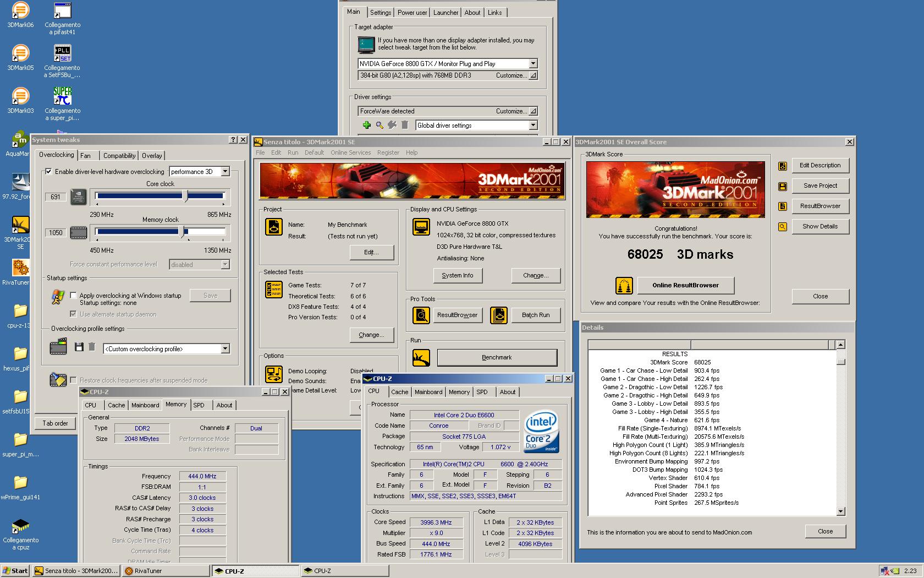Click the Edit button in Project section
The height and width of the screenshot is (578, 924).
371,252
